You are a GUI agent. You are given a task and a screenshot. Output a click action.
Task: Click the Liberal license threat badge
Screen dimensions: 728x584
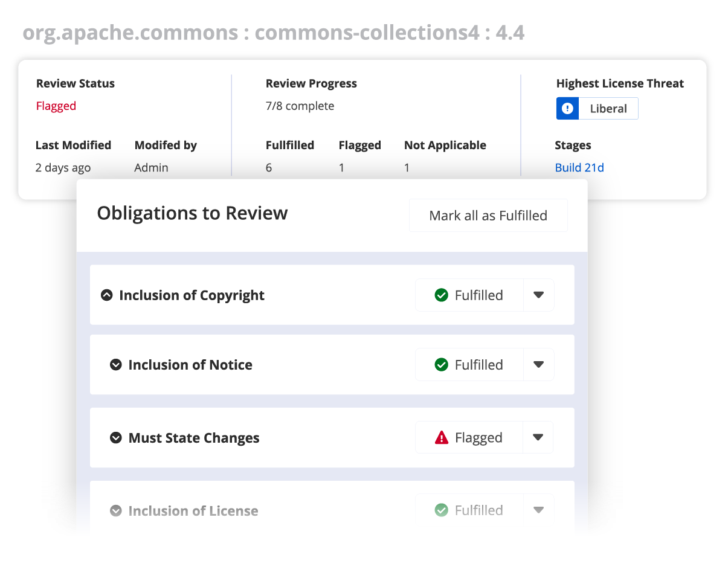click(597, 109)
